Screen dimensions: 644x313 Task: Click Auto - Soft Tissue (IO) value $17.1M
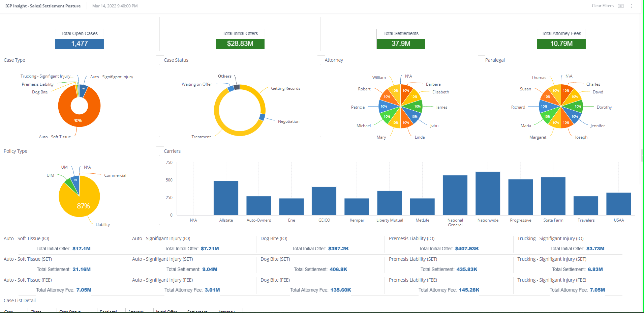coord(82,249)
